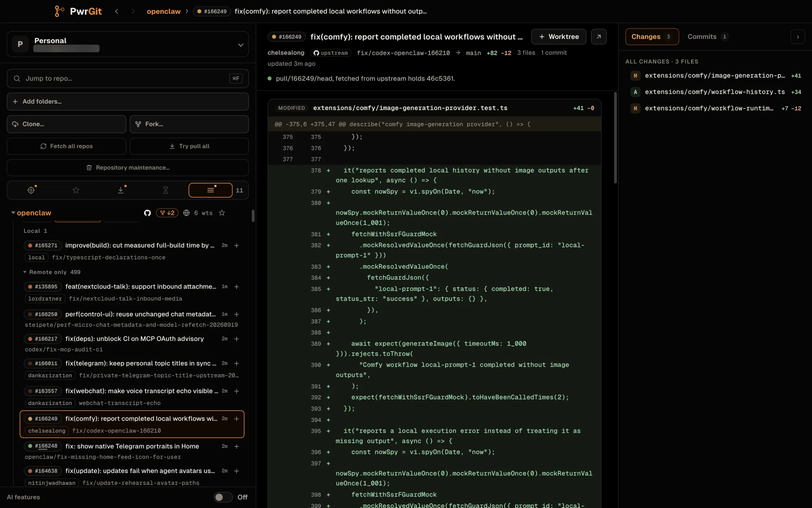Viewport: 812px width, 508px height.
Task: Star the openclaw repository
Action: 222,213
